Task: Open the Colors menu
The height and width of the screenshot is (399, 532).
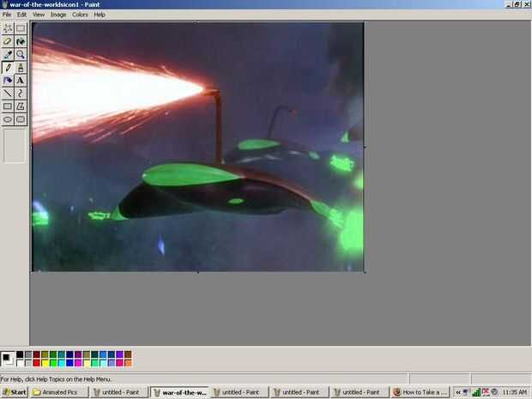Action: [x=80, y=15]
